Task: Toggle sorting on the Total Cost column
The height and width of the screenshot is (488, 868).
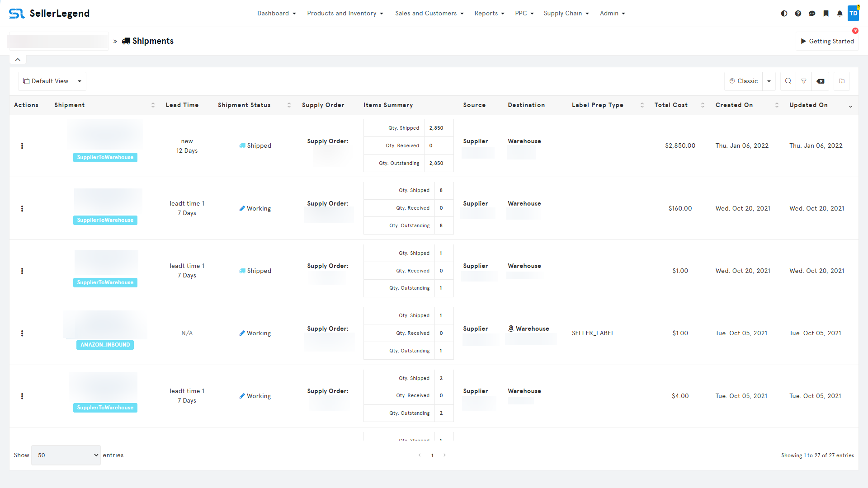Action: (x=702, y=105)
